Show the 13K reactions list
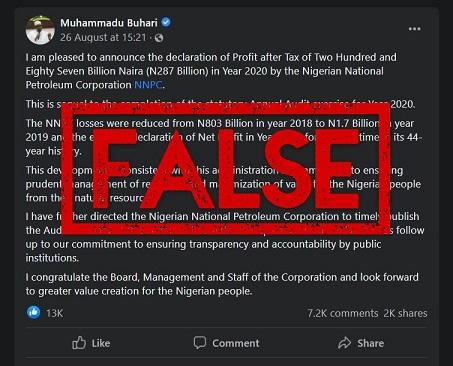 pos(55,313)
